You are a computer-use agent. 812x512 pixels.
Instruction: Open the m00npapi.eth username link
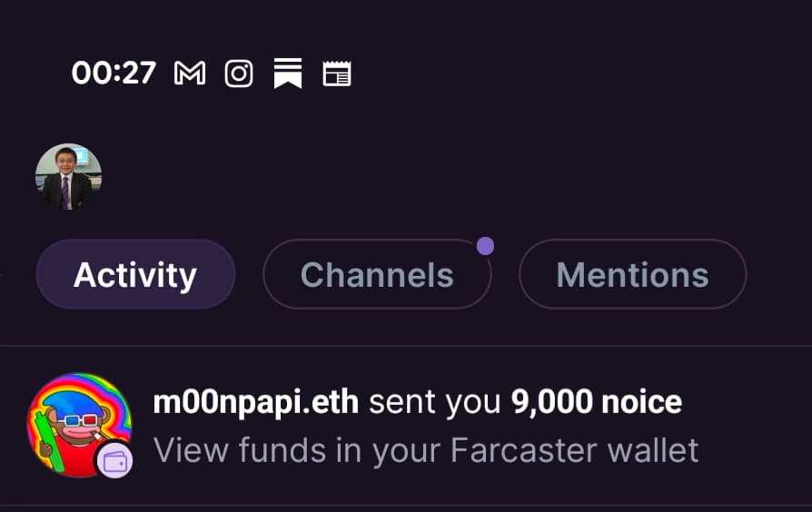click(x=256, y=402)
